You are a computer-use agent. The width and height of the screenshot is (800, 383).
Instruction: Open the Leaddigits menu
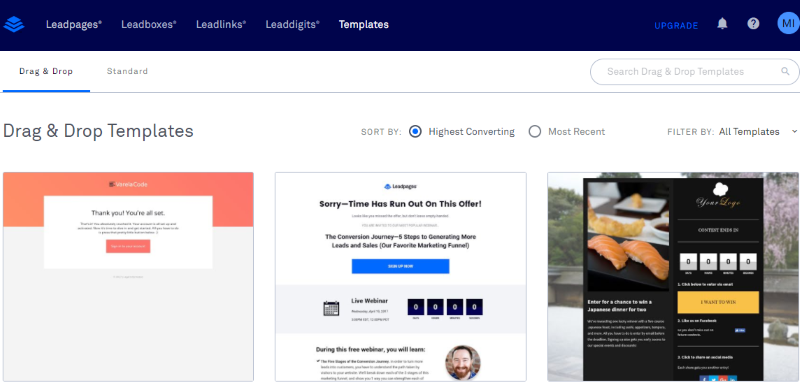pyautogui.click(x=292, y=24)
